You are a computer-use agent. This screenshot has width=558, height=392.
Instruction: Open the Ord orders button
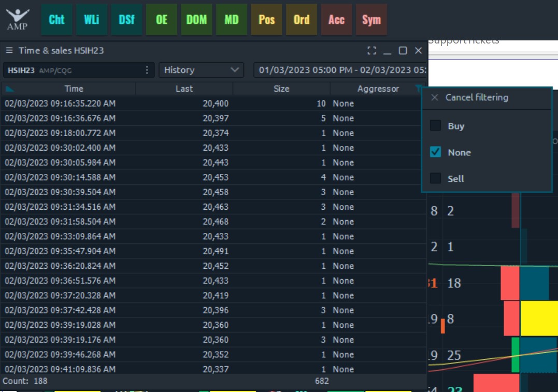pyautogui.click(x=302, y=20)
